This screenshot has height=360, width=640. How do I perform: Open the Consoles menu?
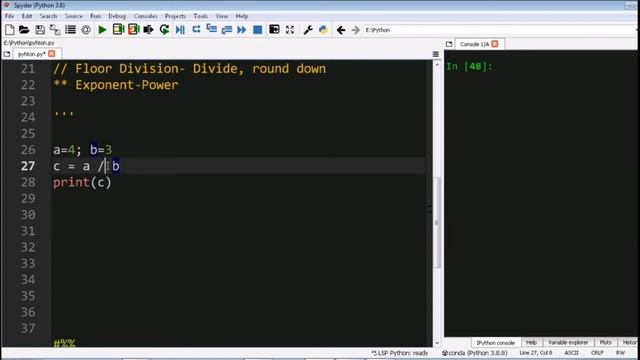146,16
